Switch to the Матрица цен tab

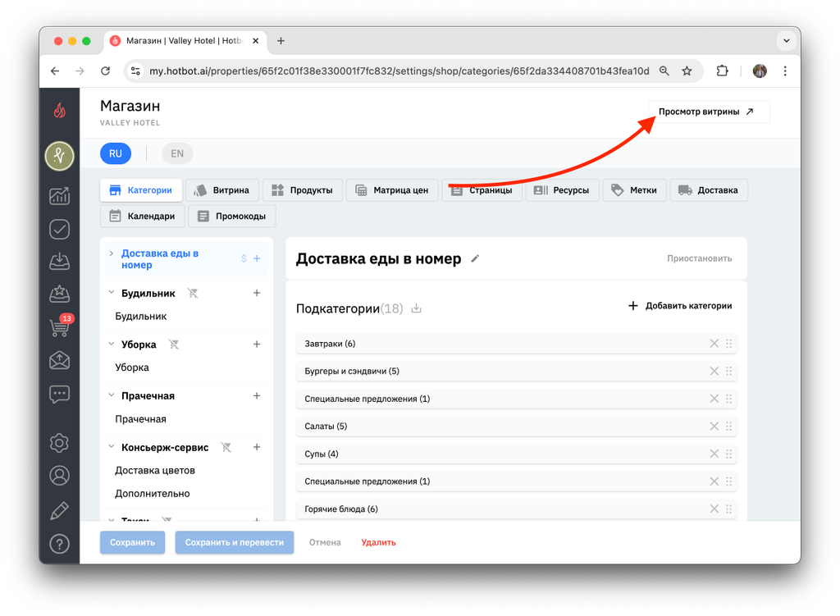click(392, 190)
